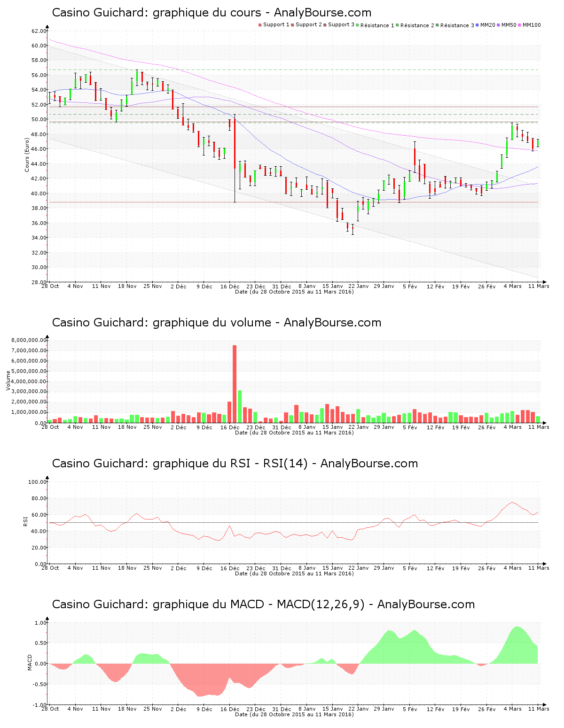Click '16 Déc' on the price chart axis
The height and width of the screenshot is (728, 564).
(230, 287)
